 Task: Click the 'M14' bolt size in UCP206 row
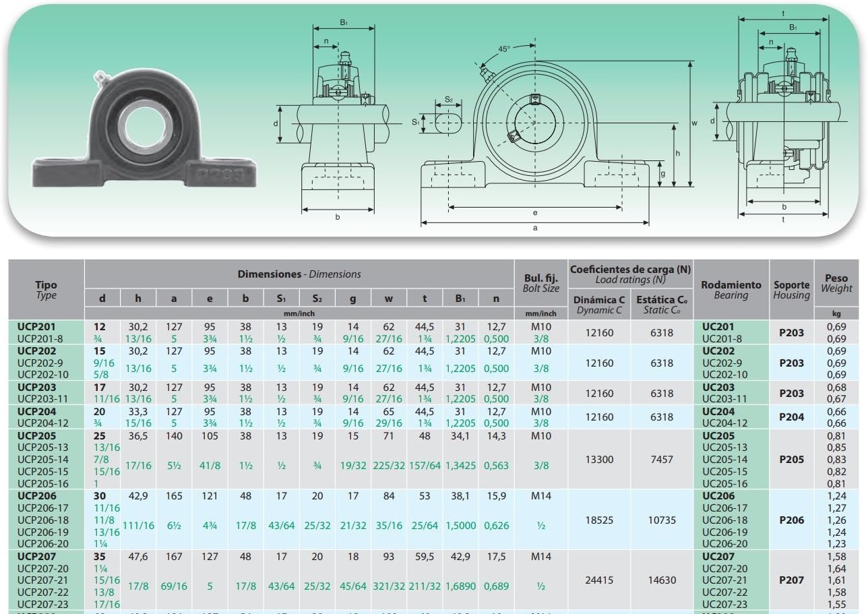point(541,496)
